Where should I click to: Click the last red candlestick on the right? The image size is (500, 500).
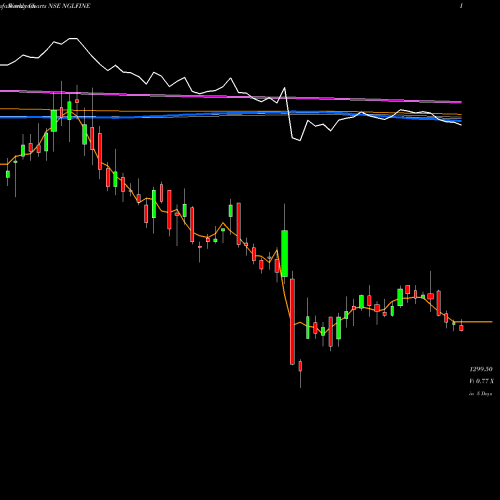pyautogui.click(x=461, y=328)
